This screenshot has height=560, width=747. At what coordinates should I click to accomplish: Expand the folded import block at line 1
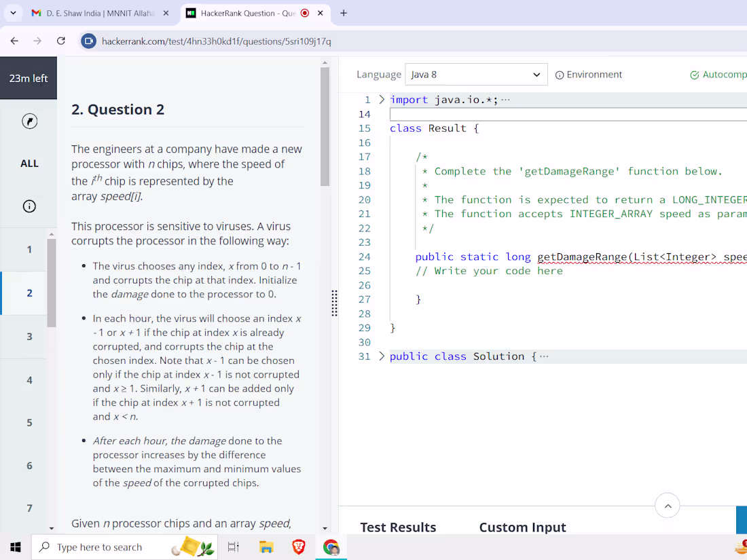tap(382, 100)
